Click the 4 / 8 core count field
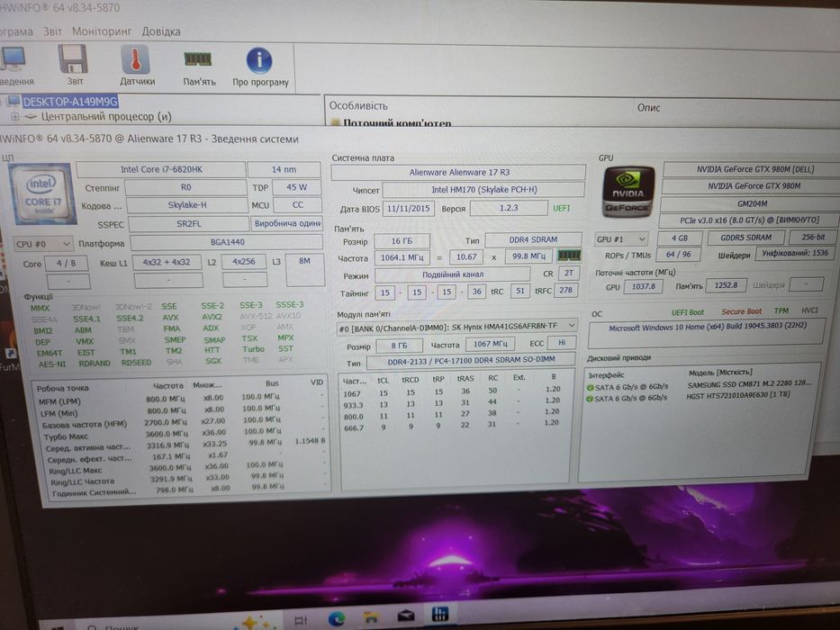 [66, 264]
